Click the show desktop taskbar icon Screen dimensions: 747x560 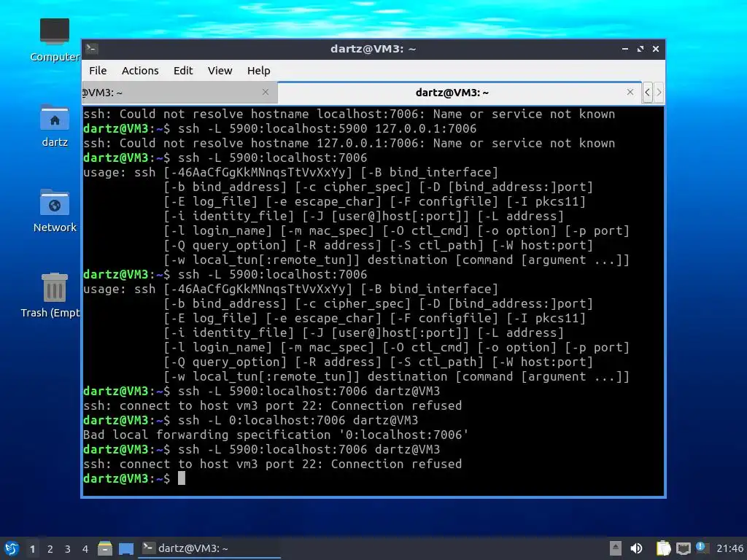coord(126,548)
